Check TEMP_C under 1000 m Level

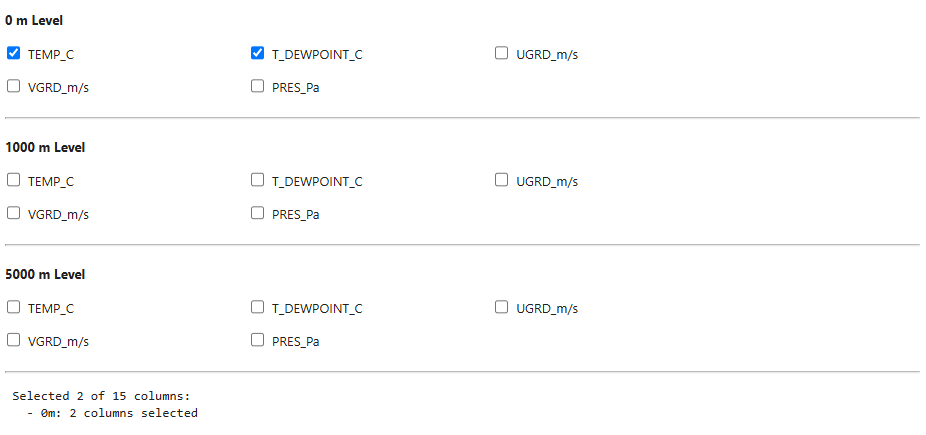coord(14,181)
